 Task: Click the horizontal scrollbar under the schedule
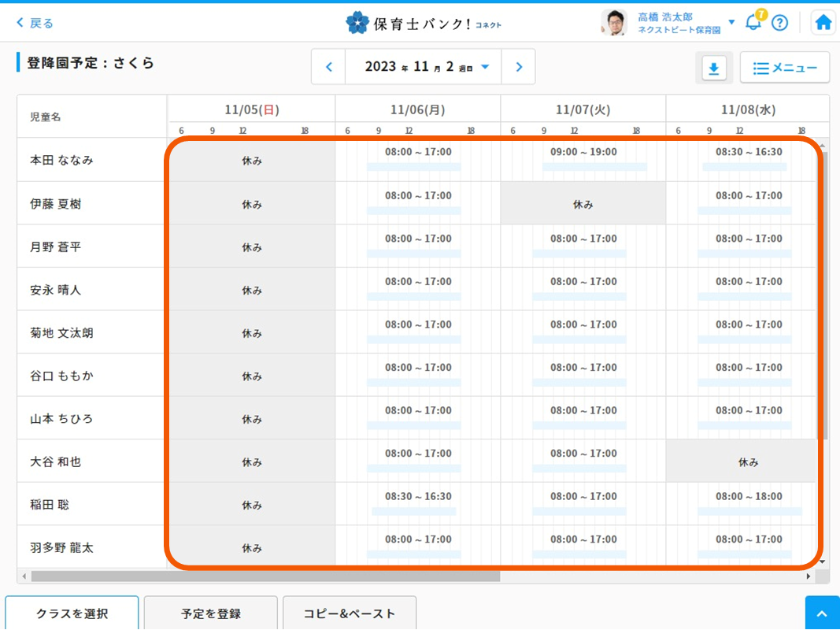(260, 576)
